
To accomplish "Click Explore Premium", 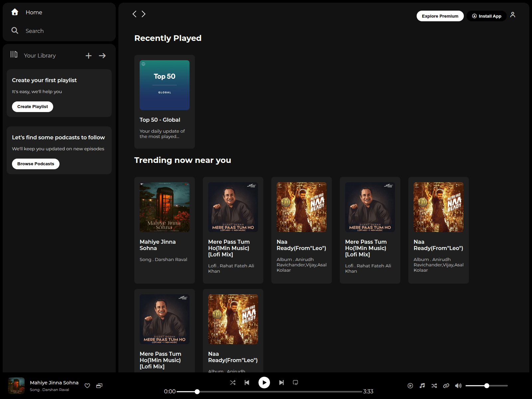I will (x=440, y=16).
